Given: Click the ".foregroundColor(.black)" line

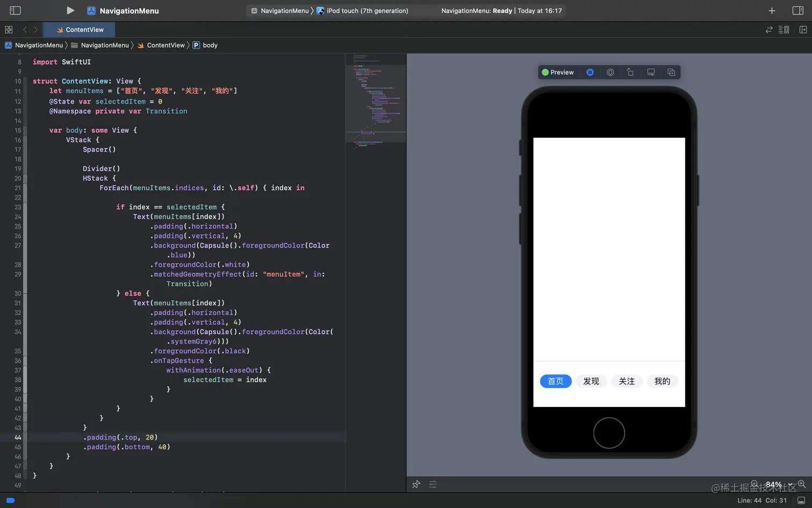Looking at the screenshot, I should click(200, 351).
